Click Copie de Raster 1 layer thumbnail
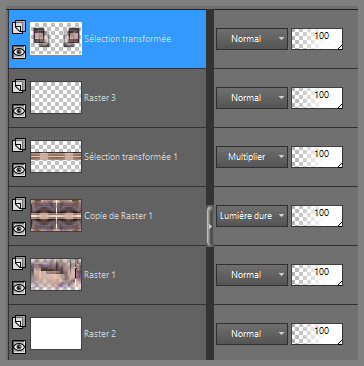The image size is (364, 366). click(56, 216)
